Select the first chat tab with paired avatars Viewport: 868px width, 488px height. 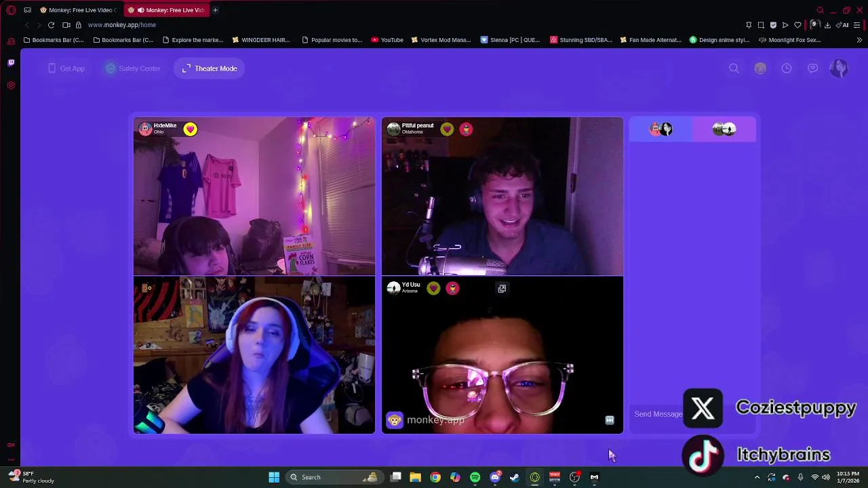pos(660,129)
